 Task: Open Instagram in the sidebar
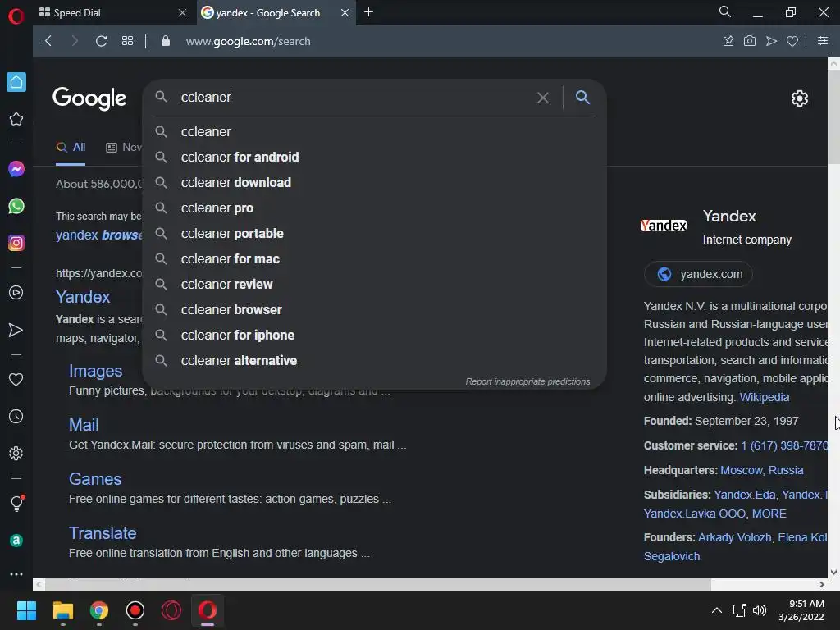(x=16, y=243)
